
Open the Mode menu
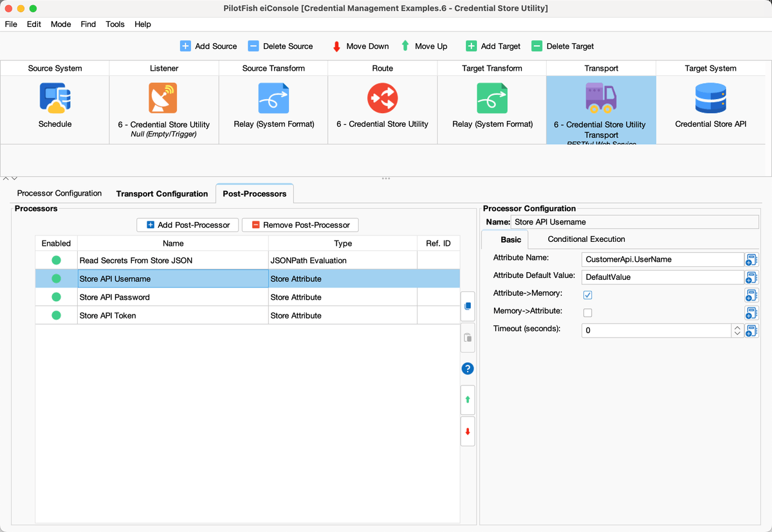pyautogui.click(x=61, y=24)
